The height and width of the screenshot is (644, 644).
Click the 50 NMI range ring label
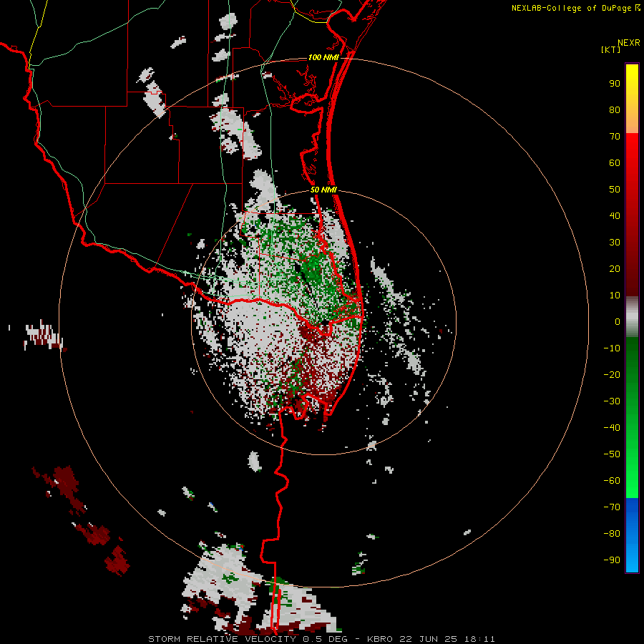click(x=323, y=190)
